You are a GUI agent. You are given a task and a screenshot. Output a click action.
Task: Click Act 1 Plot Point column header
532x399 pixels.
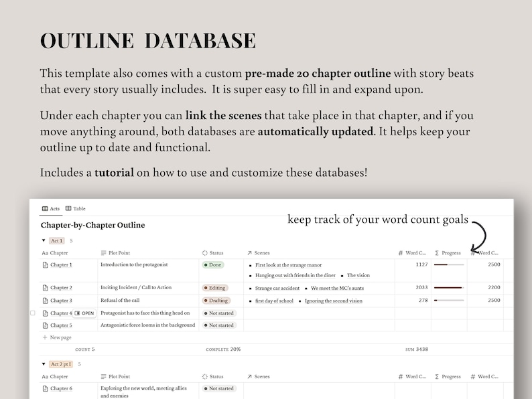pyautogui.click(x=115, y=253)
